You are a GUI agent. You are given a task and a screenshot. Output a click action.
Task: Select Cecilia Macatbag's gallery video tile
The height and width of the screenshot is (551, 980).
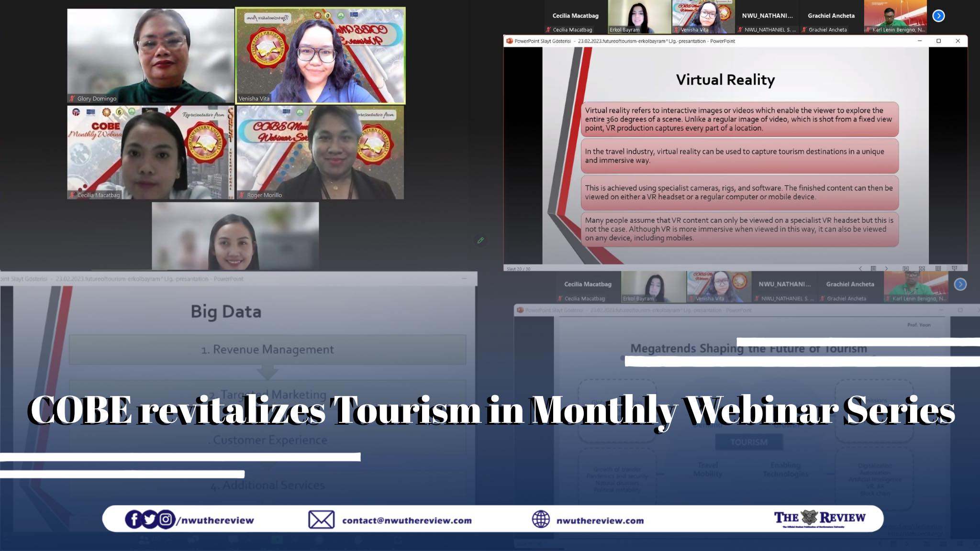pos(151,153)
